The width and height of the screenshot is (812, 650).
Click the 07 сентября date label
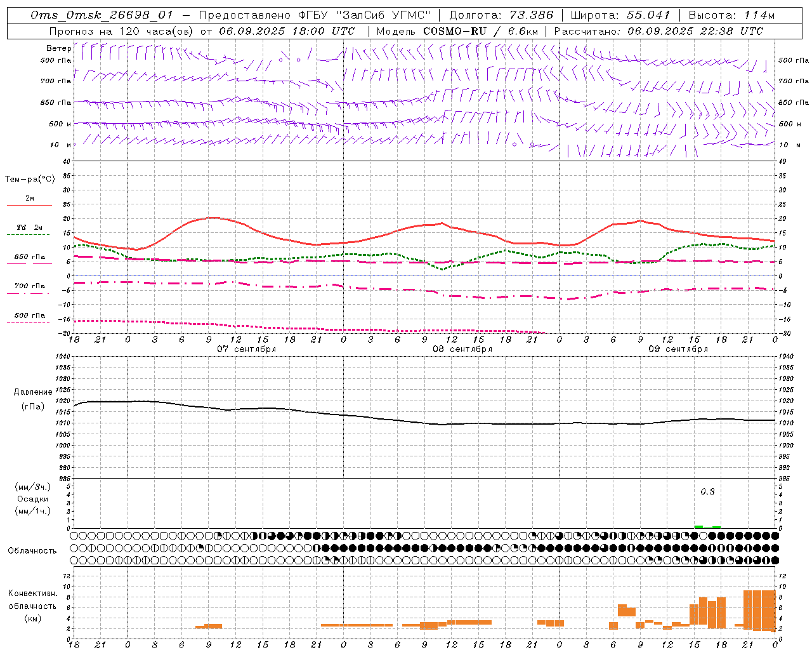tap(246, 349)
